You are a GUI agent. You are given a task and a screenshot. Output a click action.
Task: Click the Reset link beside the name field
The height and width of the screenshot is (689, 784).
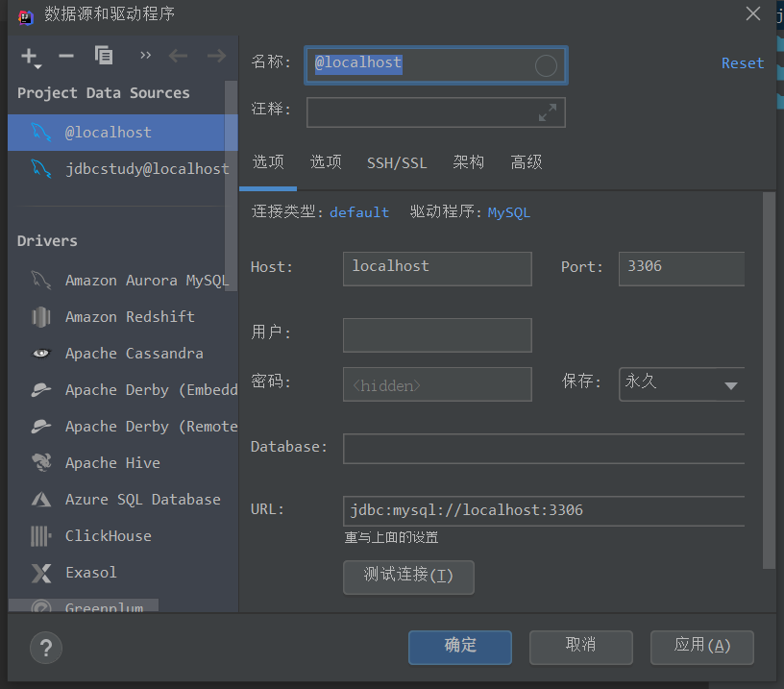[x=742, y=62]
